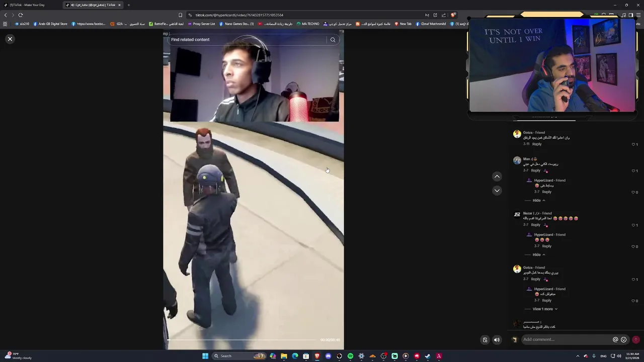Viewport: 644px width, 362px height.
Task: Open Steam from the taskbar
Action: (x=428, y=356)
